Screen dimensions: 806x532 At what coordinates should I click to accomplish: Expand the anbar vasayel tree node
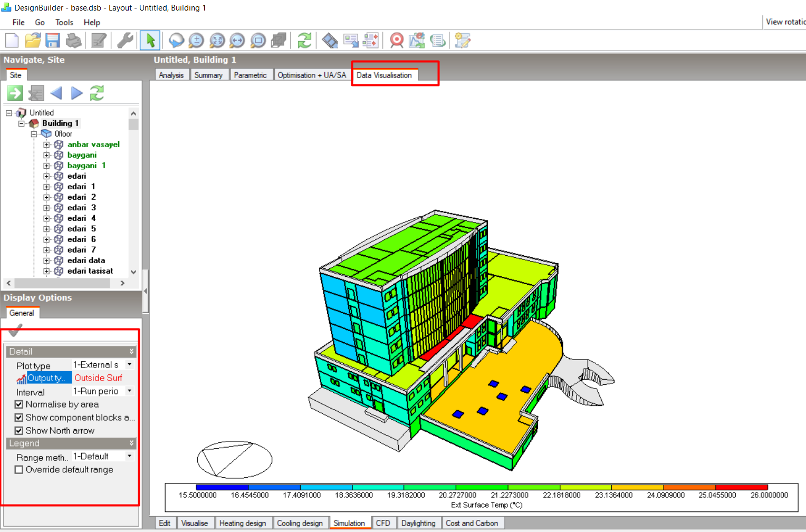[46, 144]
